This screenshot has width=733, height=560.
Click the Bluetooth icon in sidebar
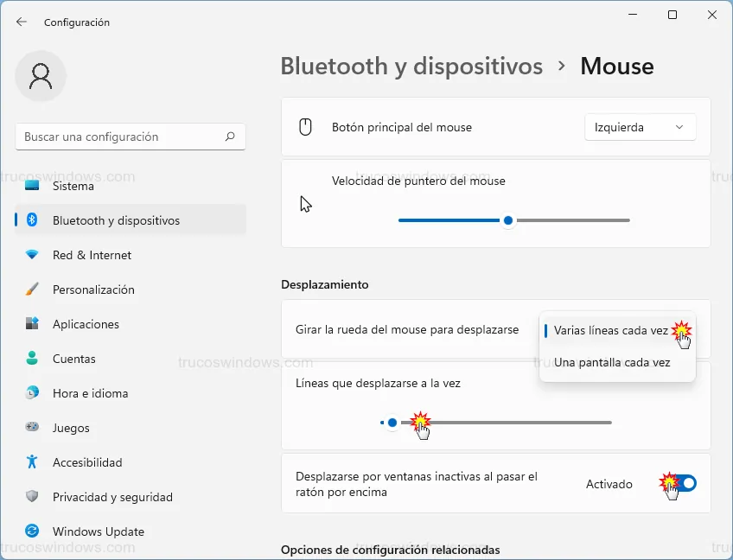32,220
